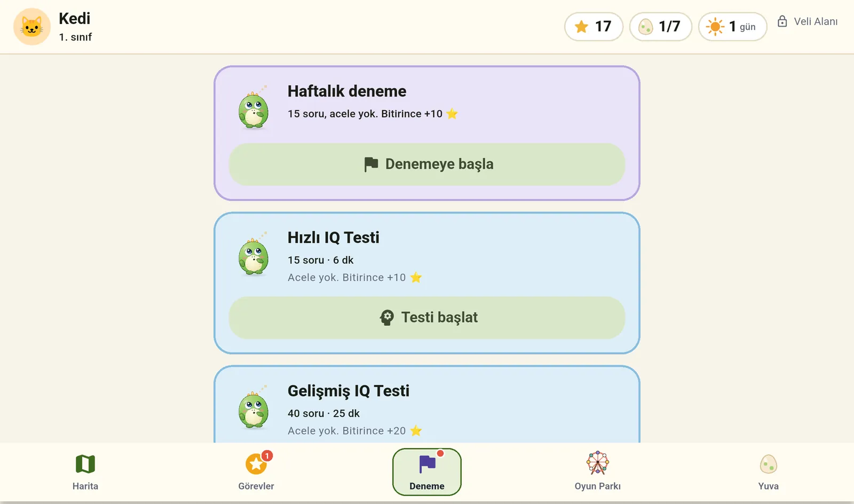The width and height of the screenshot is (854, 504).
Task: Open the Yuva egg tab
Action: coord(769,472)
